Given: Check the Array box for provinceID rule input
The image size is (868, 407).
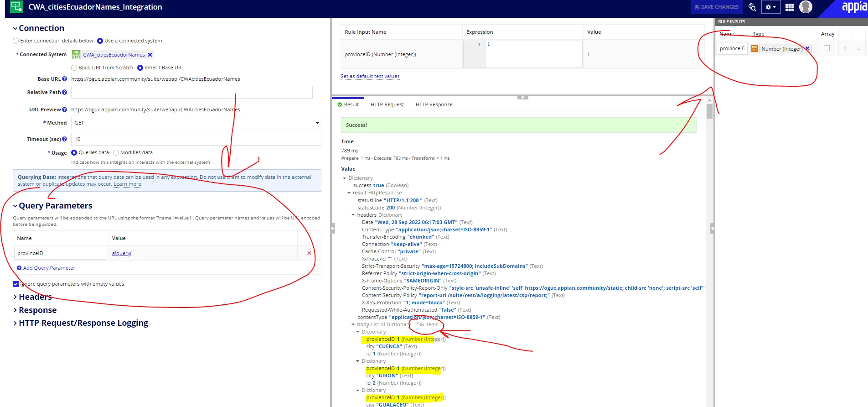Looking at the screenshot, I should pos(827,48).
